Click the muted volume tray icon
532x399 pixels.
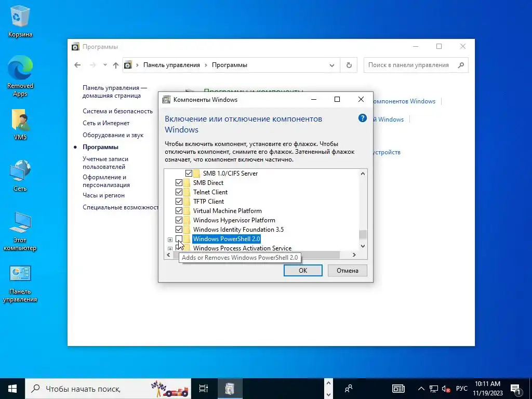click(x=446, y=389)
